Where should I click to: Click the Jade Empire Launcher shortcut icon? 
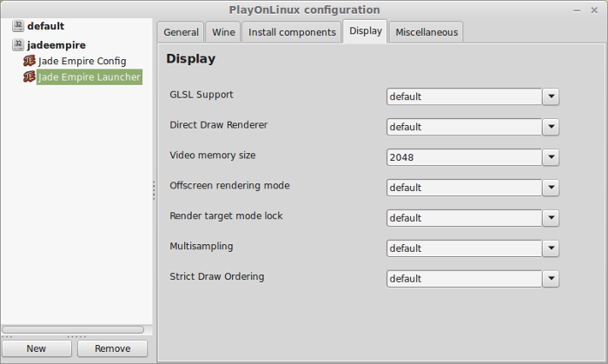tap(30, 76)
